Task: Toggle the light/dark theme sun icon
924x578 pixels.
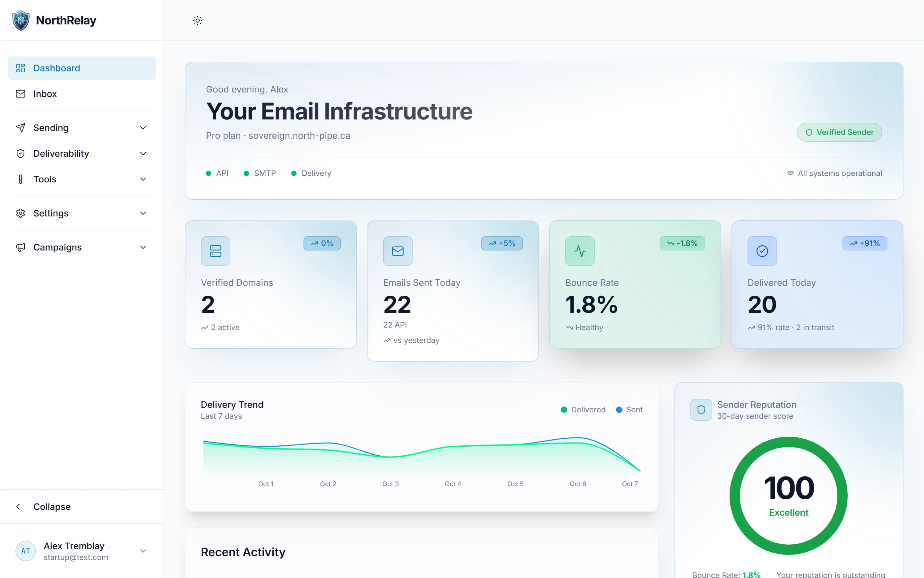Action: 197,20
